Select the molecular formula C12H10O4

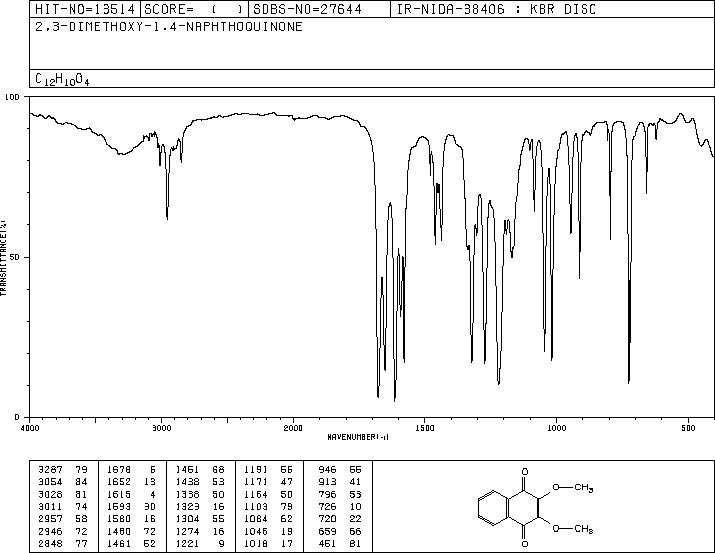click(62, 79)
